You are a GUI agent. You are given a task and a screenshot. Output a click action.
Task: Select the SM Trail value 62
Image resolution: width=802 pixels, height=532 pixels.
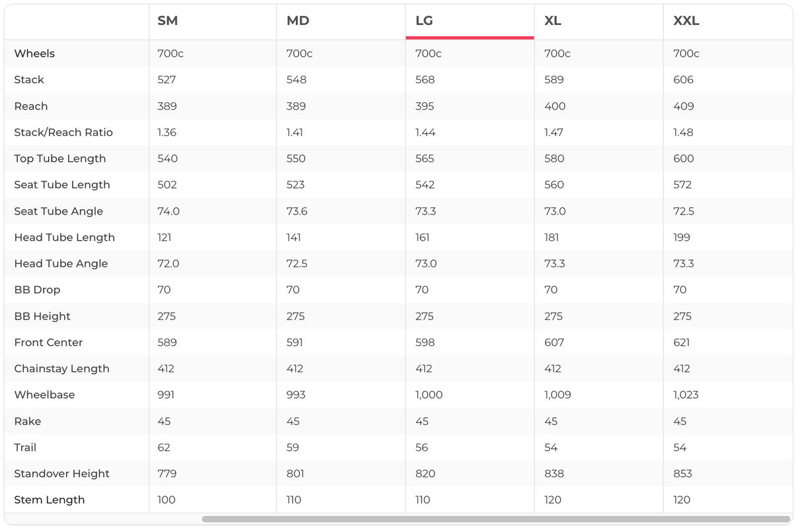point(164,448)
